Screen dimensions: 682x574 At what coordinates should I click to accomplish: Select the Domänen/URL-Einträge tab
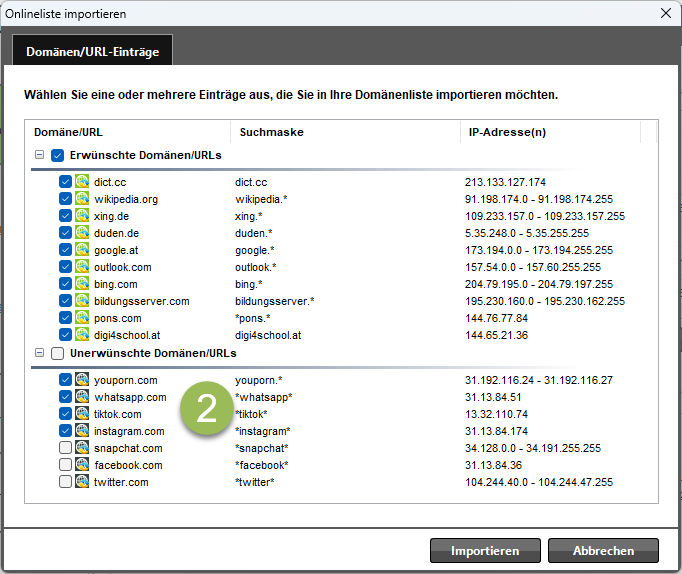[93, 51]
